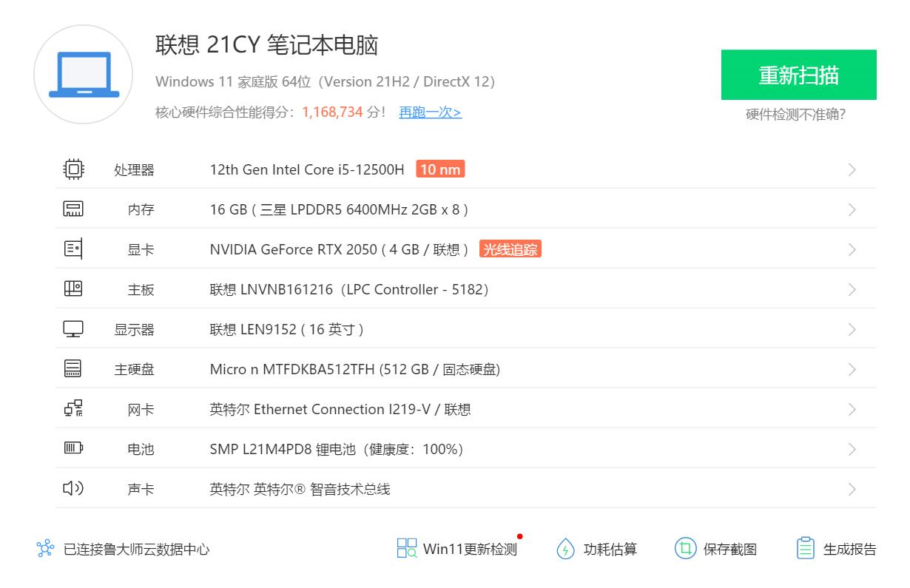Image resolution: width=910 pixels, height=588 pixels.
Task: Click the cloud data center icon
Action: coord(45,549)
